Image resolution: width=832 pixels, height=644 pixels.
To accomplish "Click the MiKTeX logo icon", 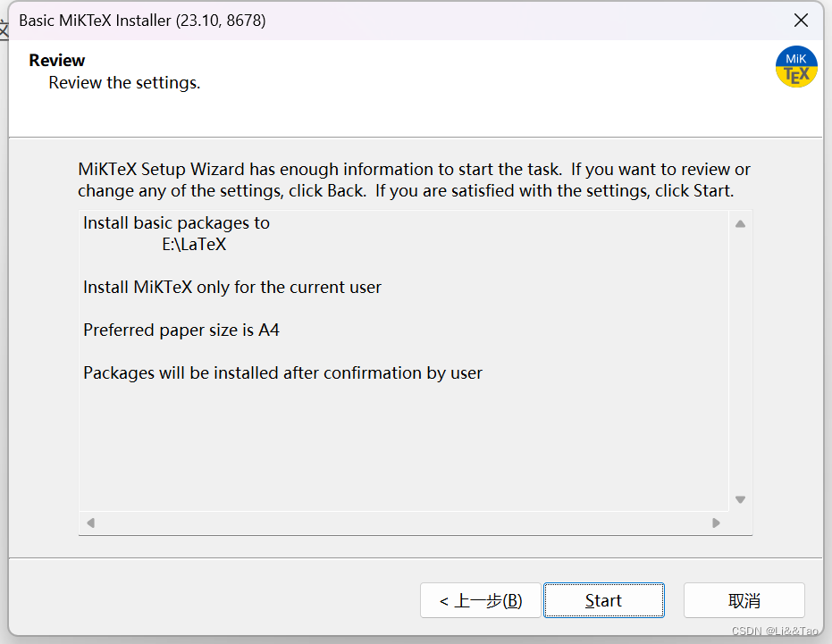I will click(796, 67).
